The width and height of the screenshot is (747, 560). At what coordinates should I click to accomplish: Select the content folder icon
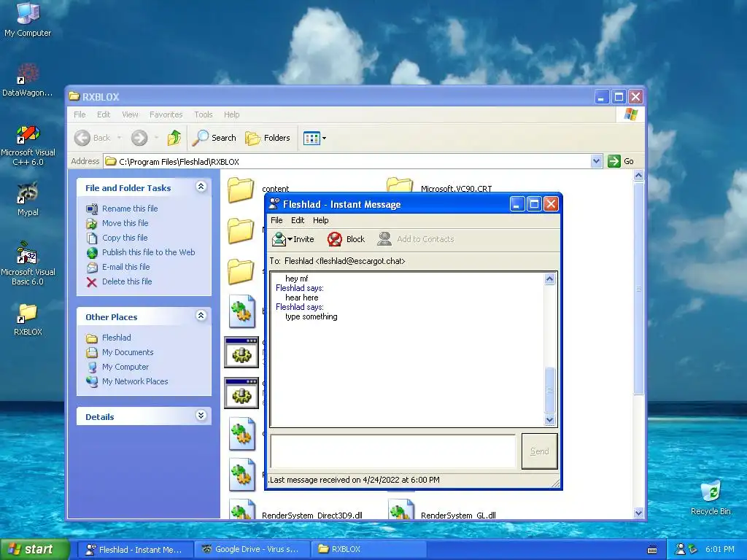(241, 189)
